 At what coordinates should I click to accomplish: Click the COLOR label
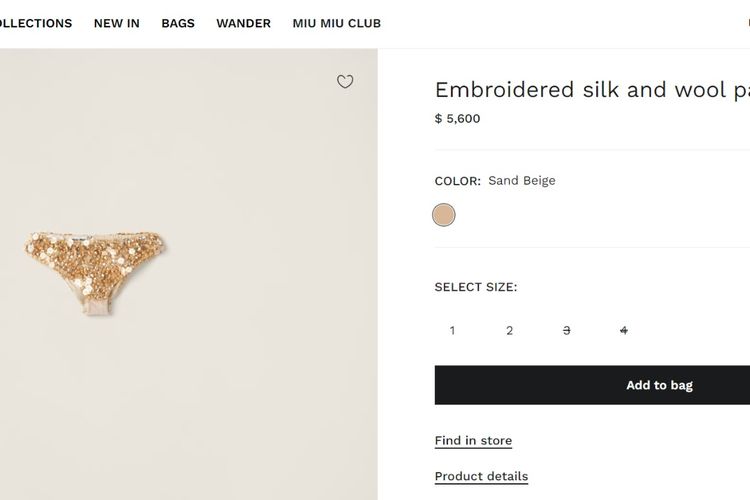tap(458, 181)
